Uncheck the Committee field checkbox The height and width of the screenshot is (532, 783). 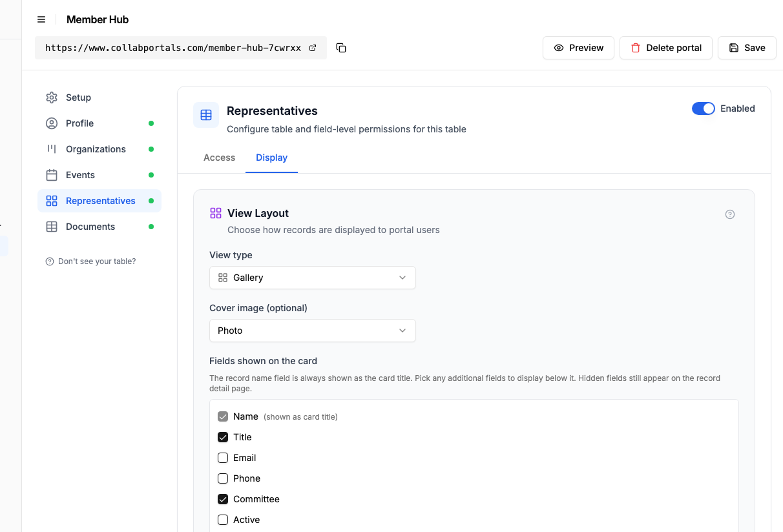pyautogui.click(x=223, y=499)
